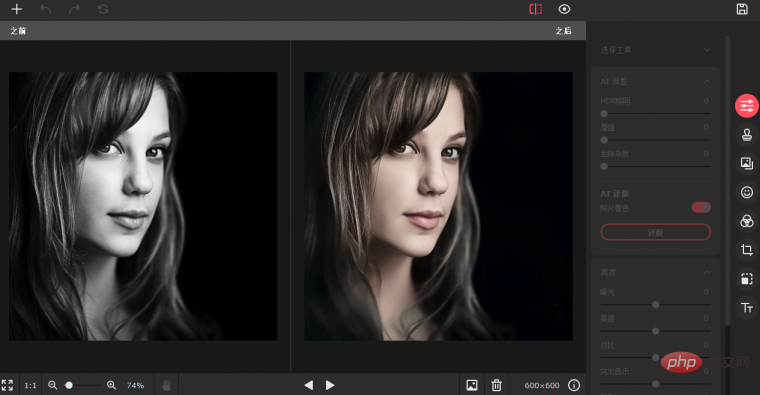Open the face retouch smiley icon
The height and width of the screenshot is (395, 760).
point(746,192)
